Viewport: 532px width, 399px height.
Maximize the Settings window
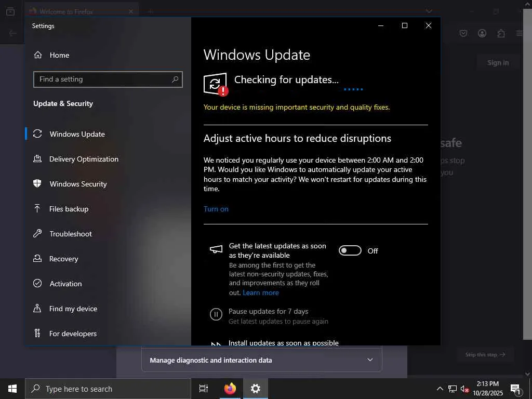tap(404, 25)
